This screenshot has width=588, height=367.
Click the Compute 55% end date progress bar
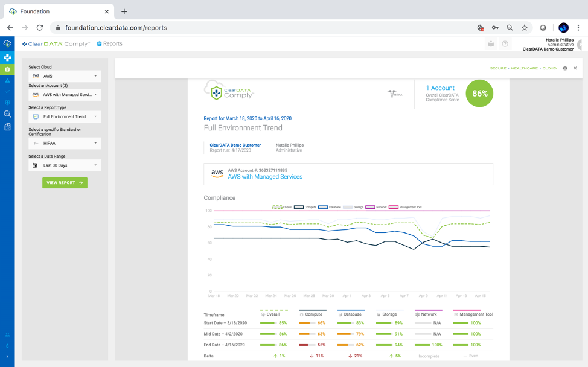pyautogui.click(x=307, y=345)
